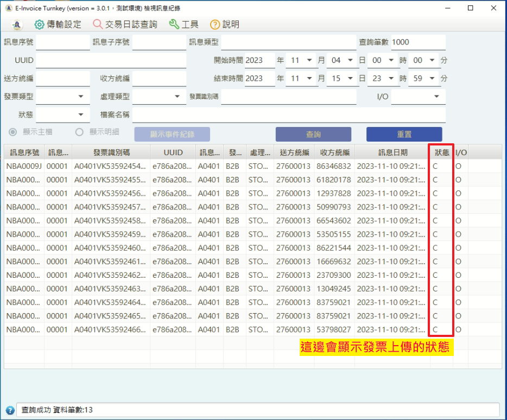Image resolution: width=507 pixels, height=420 pixels.
Task: Click the Turnkey home logo icon
Action: tap(17, 24)
